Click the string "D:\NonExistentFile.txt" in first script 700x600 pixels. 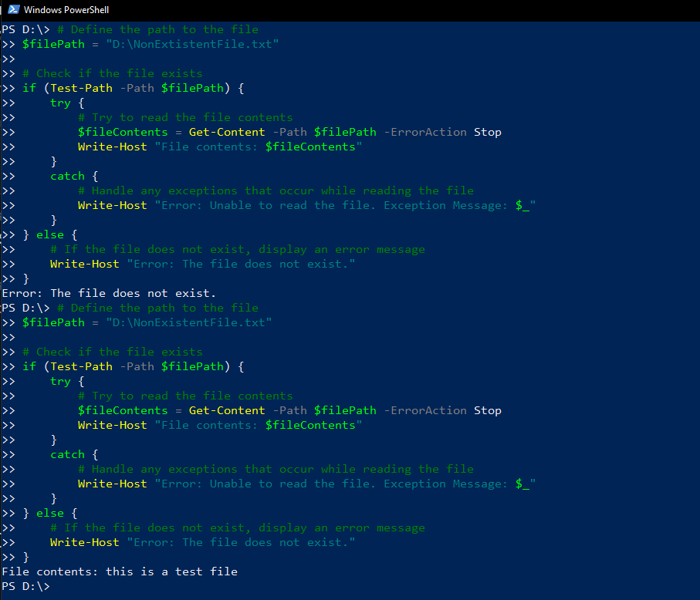(x=192, y=44)
